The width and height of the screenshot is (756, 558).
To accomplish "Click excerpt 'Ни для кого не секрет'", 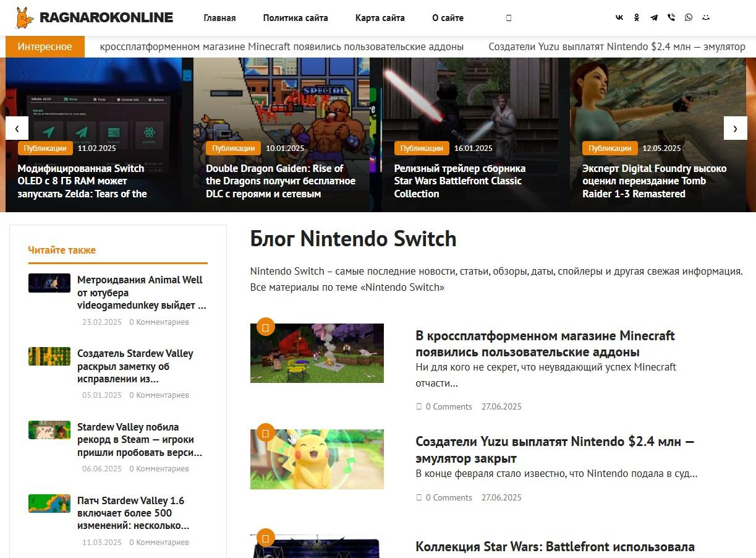I will (546, 375).
